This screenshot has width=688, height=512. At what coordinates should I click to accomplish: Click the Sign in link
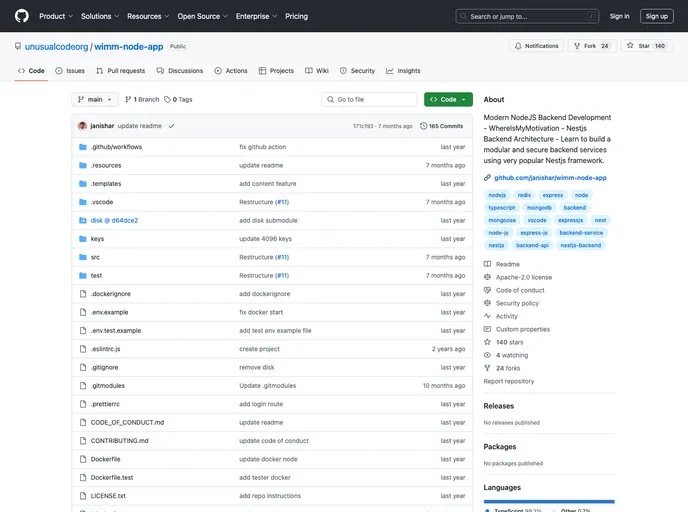[619, 16]
